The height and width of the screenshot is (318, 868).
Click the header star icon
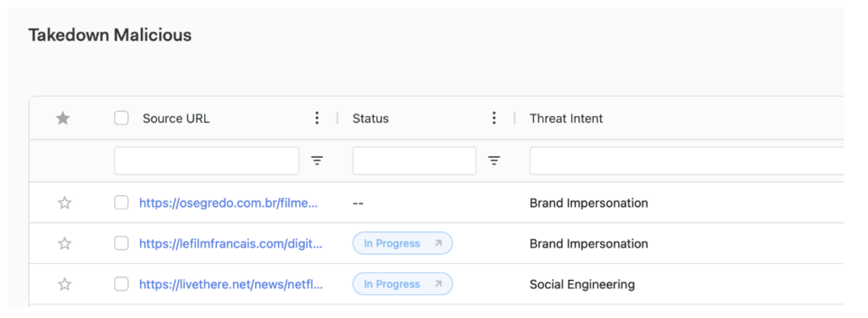click(63, 118)
